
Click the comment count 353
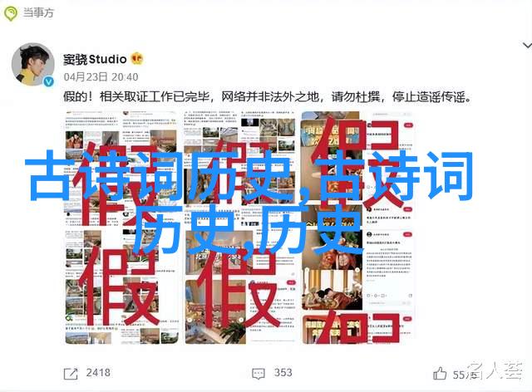(283, 373)
